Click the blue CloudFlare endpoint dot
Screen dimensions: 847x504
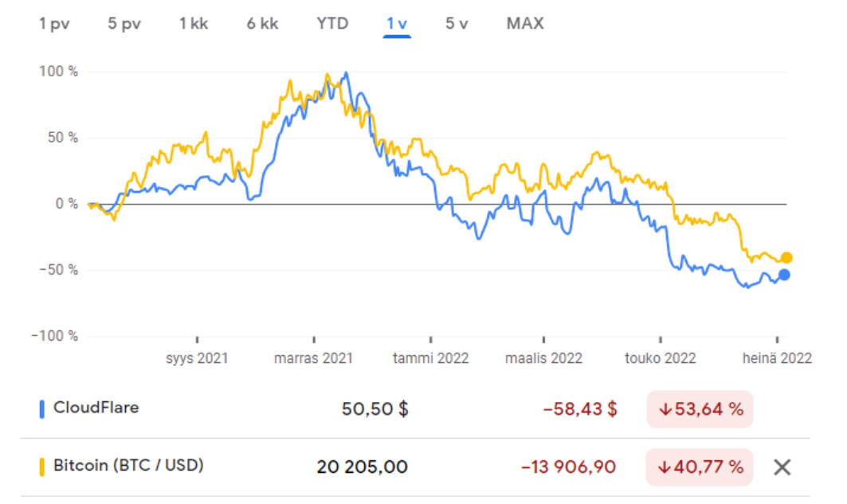[784, 275]
